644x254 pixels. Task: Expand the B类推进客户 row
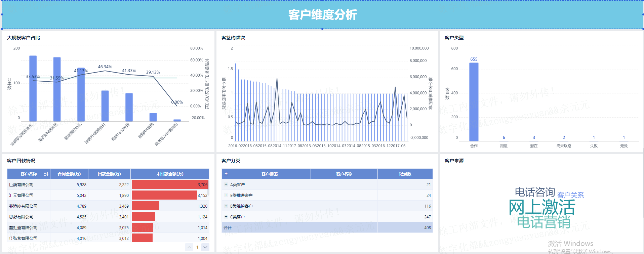point(226,195)
